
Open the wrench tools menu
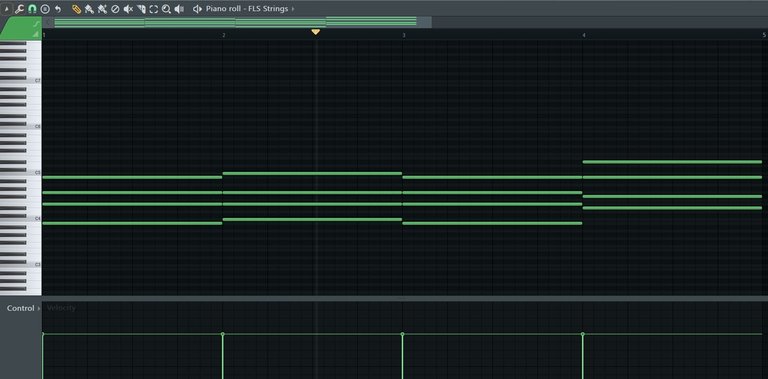pyautogui.click(x=20, y=9)
